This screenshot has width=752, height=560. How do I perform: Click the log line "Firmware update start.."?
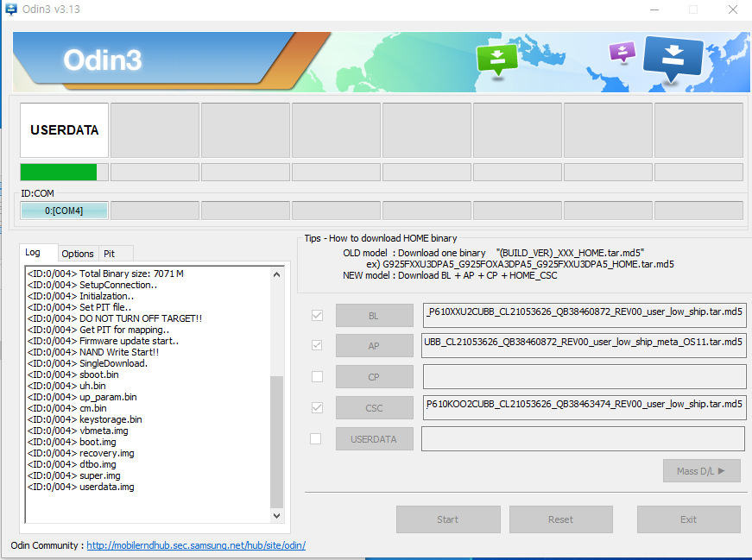[x=103, y=341]
